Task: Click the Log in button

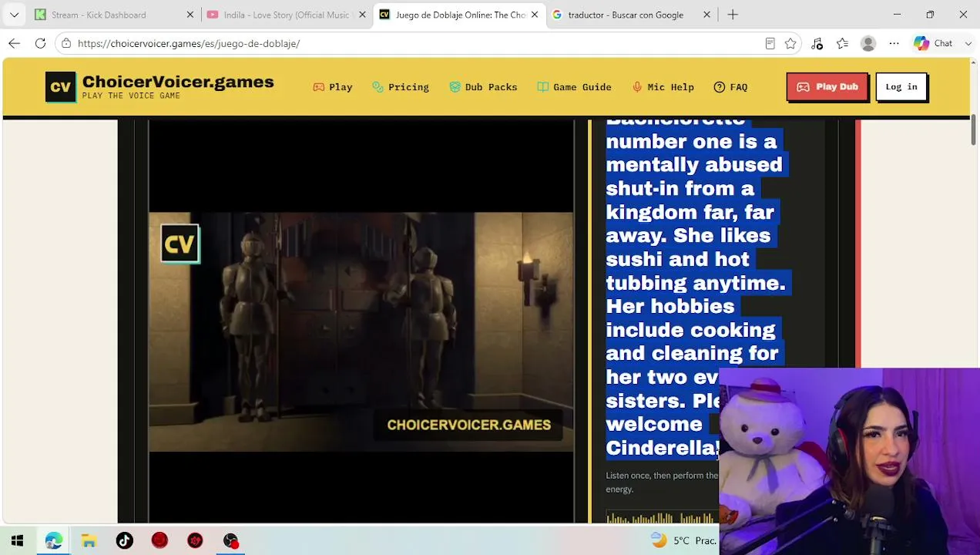Action: click(901, 87)
